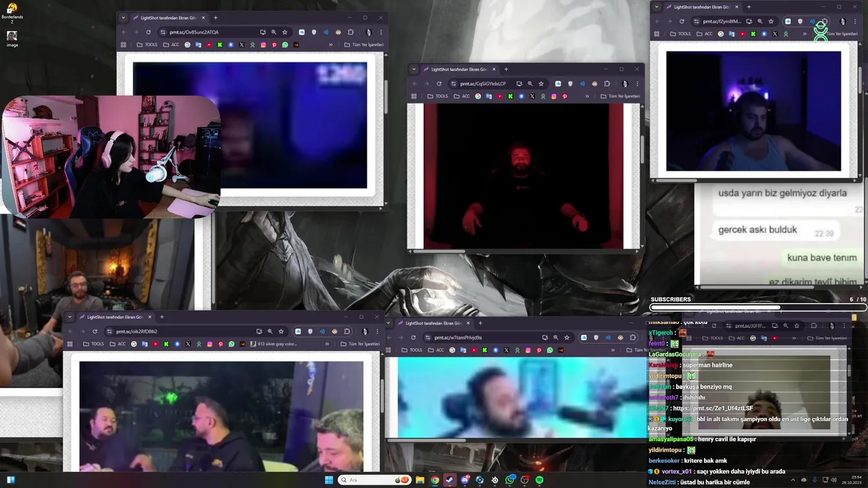Screen dimensions: 868x488
Task: Open zoom magnifier in wTtamPHvjd9a address bar
Action: [556, 338]
